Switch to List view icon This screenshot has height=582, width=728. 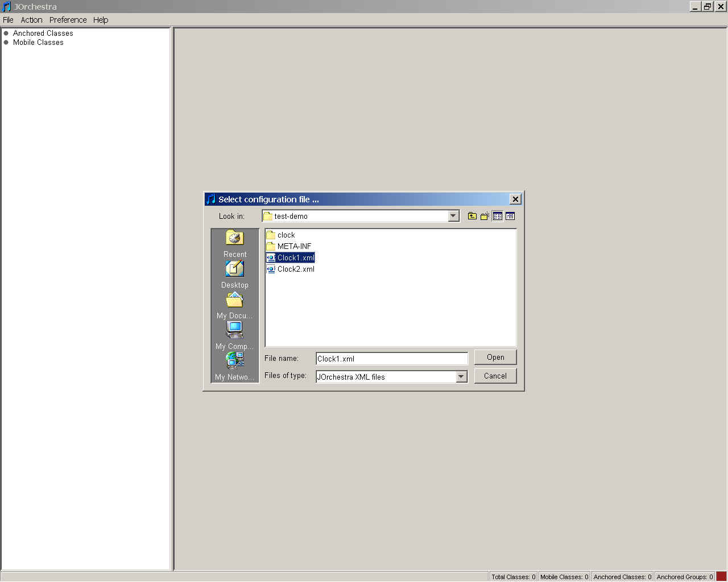[498, 216]
